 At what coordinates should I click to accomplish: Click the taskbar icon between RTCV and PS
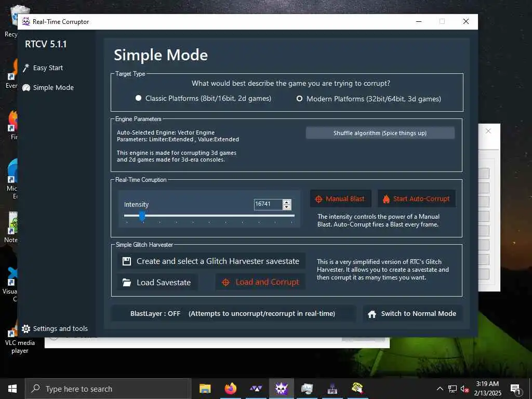[x=307, y=389]
